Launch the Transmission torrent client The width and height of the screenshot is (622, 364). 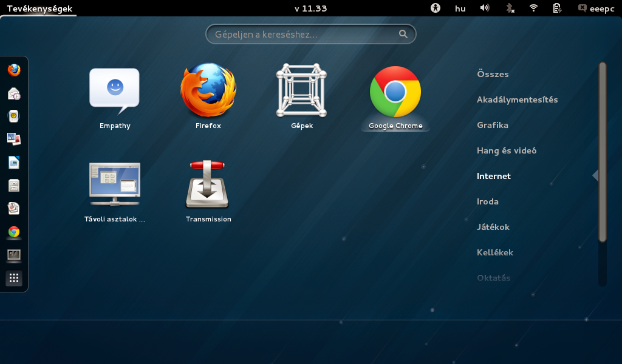208,192
